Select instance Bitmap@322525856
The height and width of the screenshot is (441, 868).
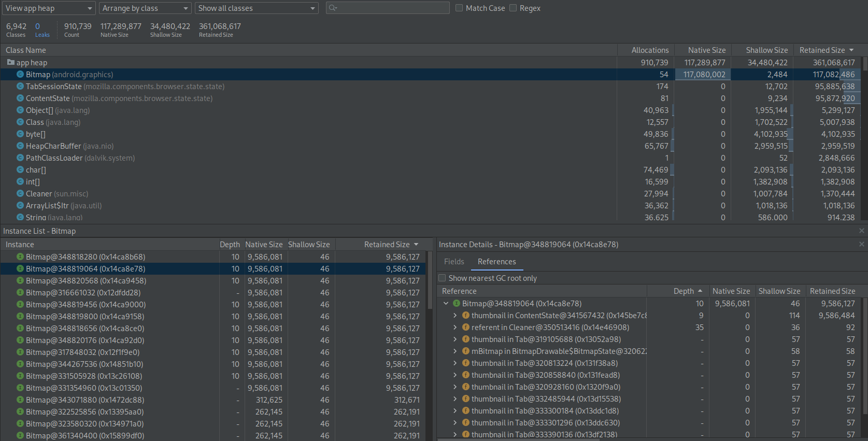click(213, 411)
